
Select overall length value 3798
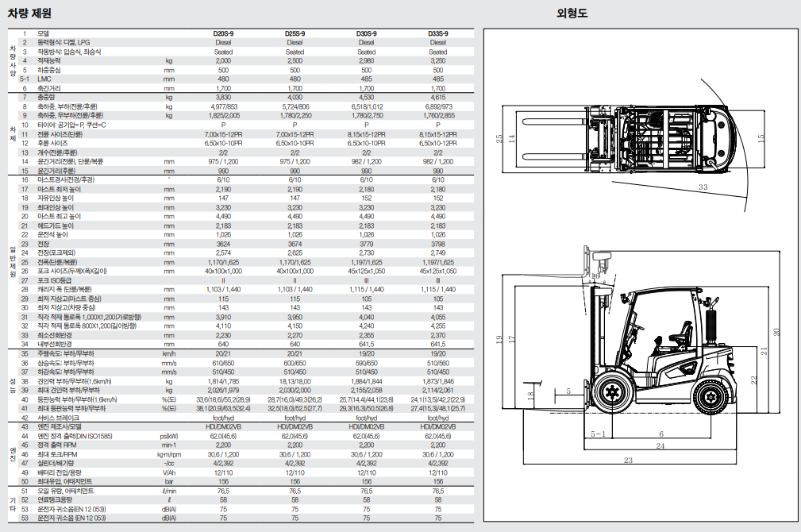[x=437, y=245]
